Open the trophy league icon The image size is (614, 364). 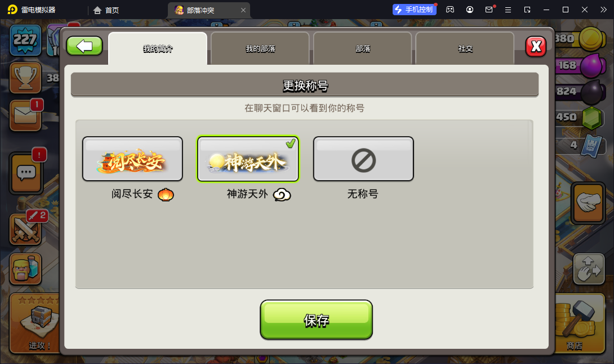coord(25,78)
